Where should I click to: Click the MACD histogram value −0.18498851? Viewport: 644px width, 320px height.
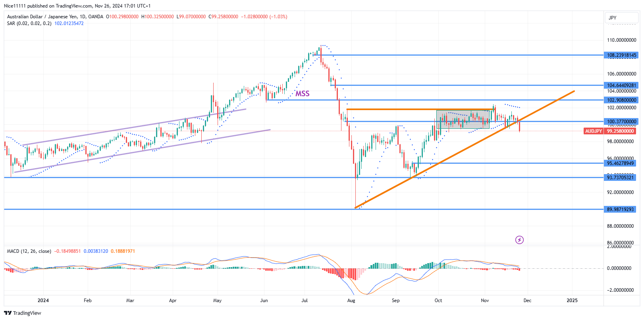click(x=67, y=251)
